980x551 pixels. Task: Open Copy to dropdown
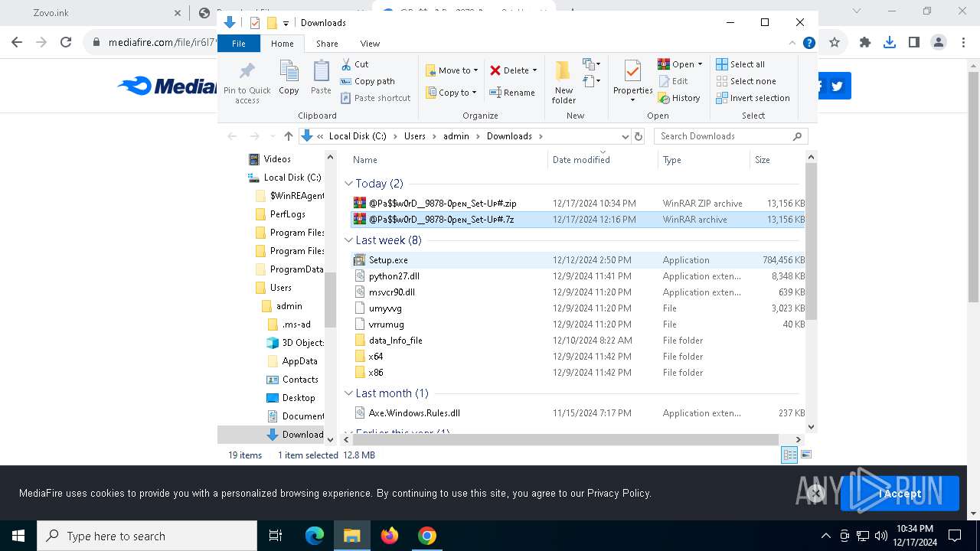tap(452, 93)
